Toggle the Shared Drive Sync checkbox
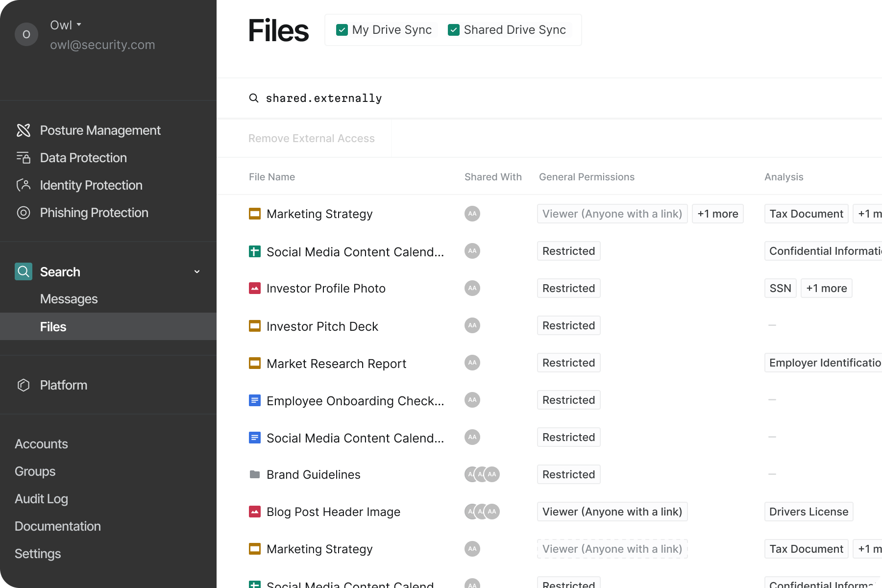This screenshot has width=882, height=588. tap(454, 30)
